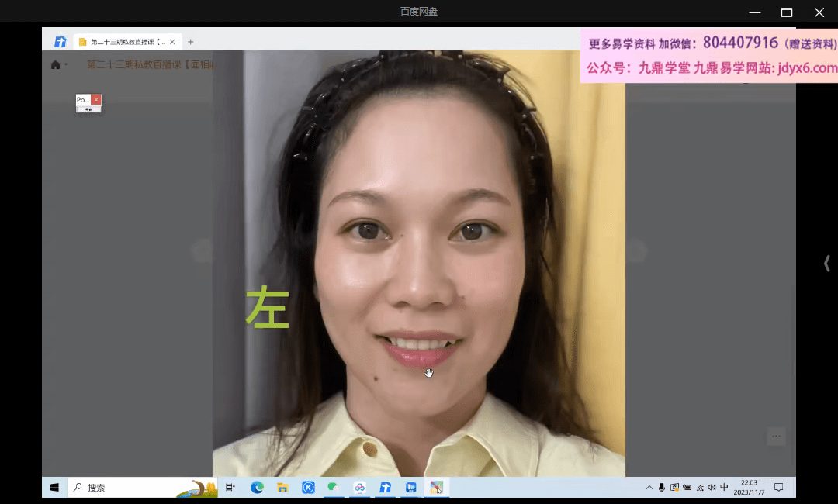This screenshot has height=504, width=838.
Task: Click the Feishu logo beside the tab strip
Action: tap(60, 42)
